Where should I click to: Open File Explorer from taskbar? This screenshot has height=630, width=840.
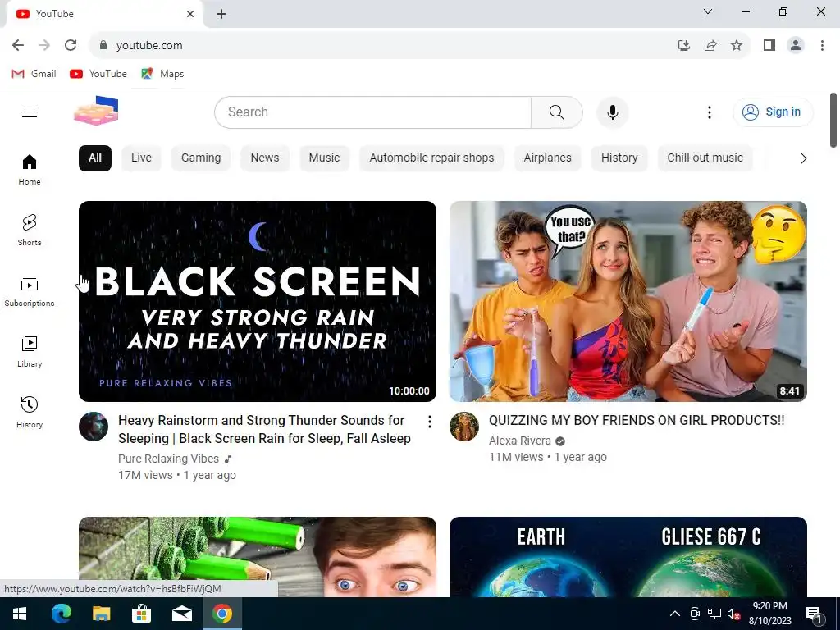click(x=101, y=614)
